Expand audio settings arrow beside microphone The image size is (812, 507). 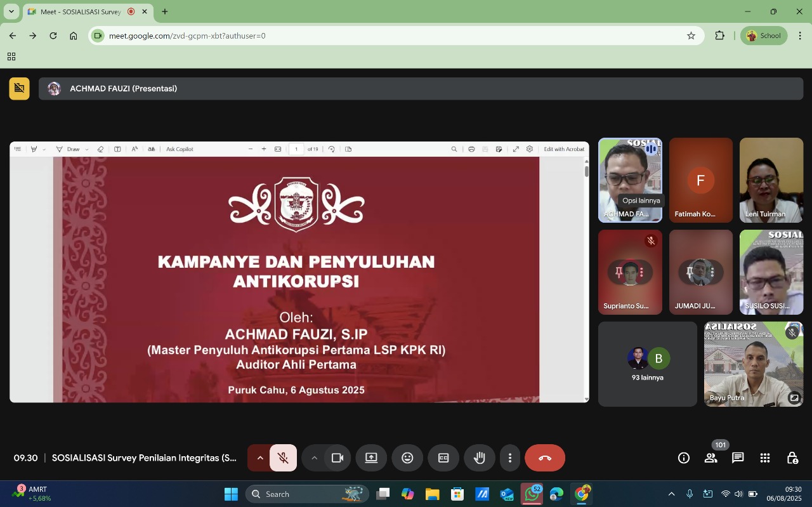point(260,458)
